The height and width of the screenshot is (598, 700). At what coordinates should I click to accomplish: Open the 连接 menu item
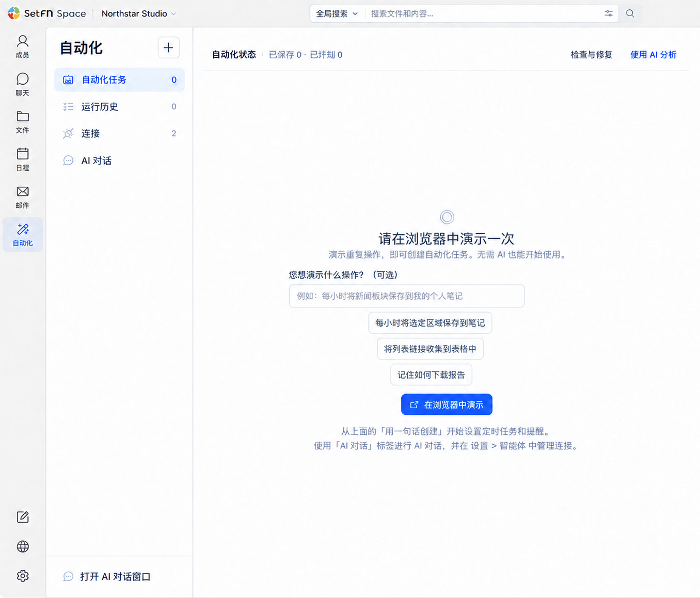coord(119,133)
